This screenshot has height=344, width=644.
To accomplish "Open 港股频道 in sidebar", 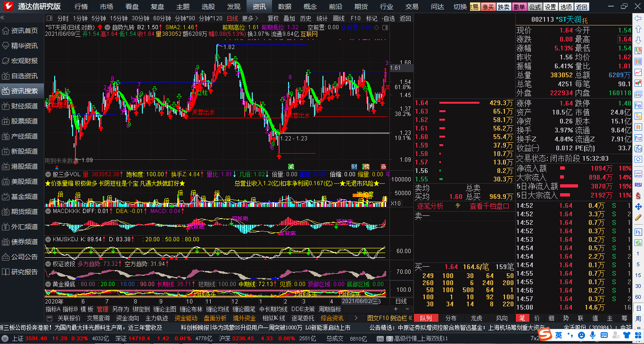I will coord(22,166).
